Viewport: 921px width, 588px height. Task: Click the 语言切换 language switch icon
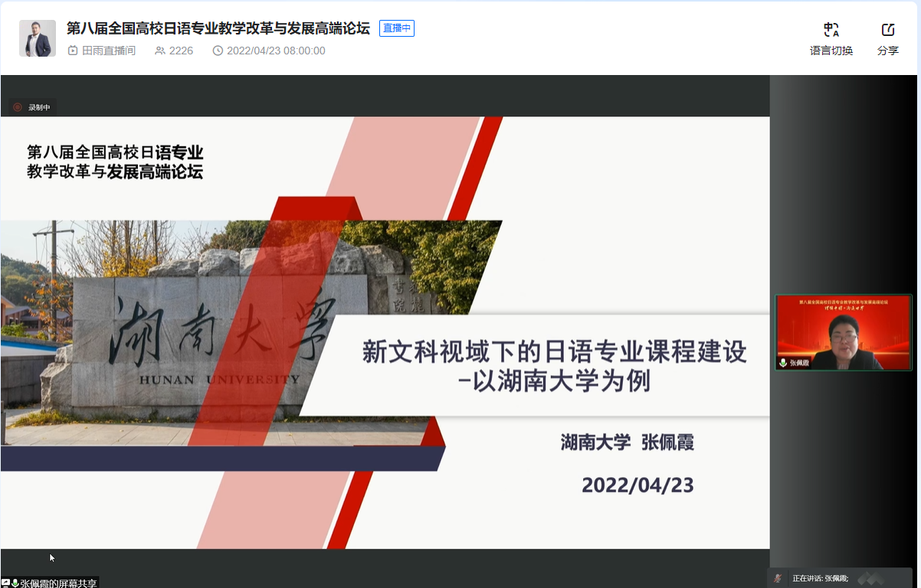tap(831, 30)
